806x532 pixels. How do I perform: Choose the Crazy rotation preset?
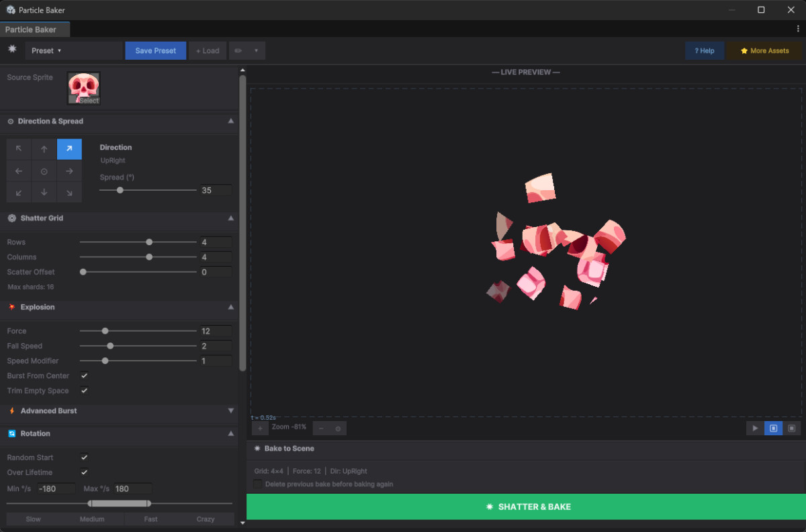click(206, 519)
